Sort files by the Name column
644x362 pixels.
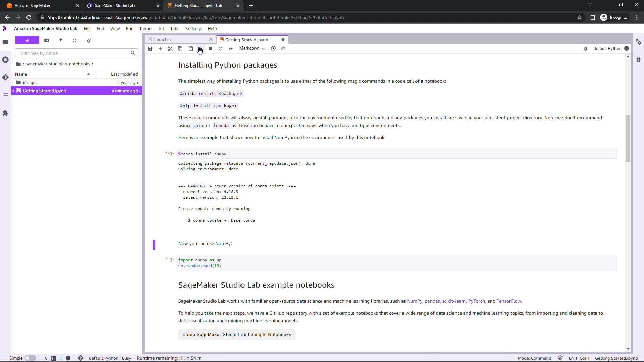click(x=21, y=74)
